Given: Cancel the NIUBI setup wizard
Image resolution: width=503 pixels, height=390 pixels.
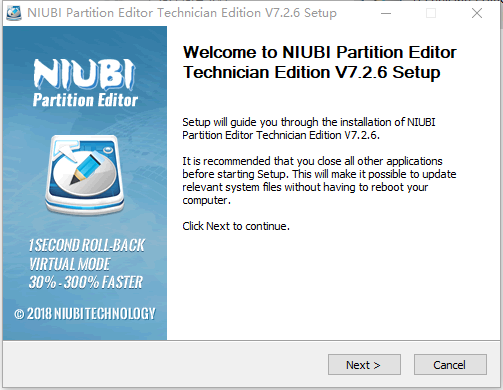Looking at the screenshot, I should (x=450, y=365).
